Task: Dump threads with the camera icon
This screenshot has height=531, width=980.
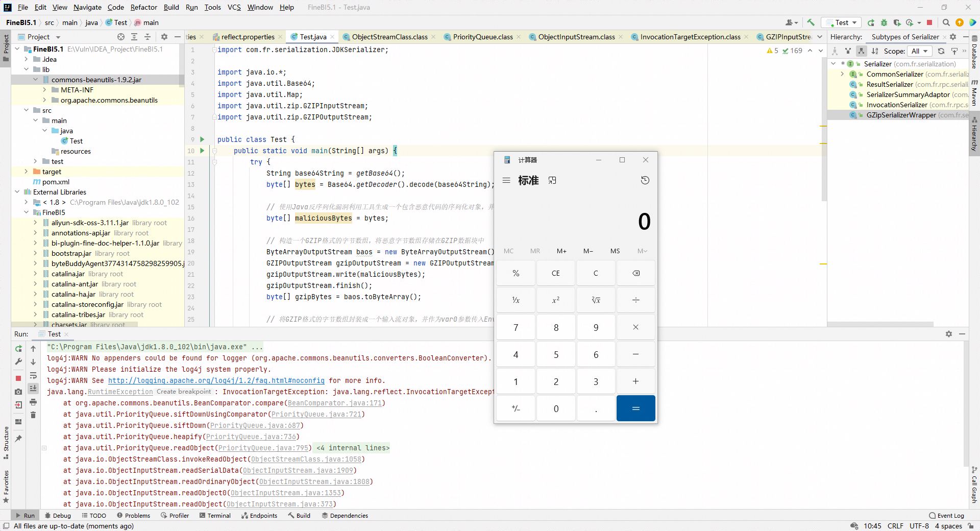Action: pos(18,392)
